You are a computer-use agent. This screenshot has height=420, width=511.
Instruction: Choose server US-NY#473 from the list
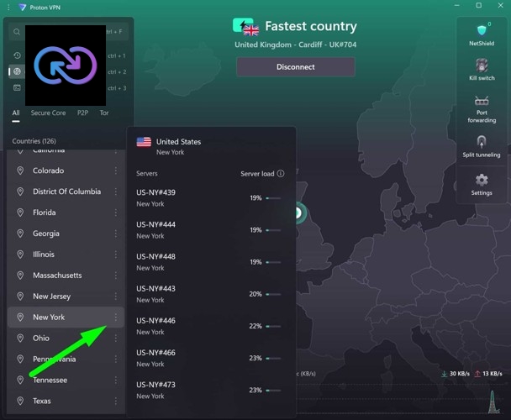(x=156, y=390)
